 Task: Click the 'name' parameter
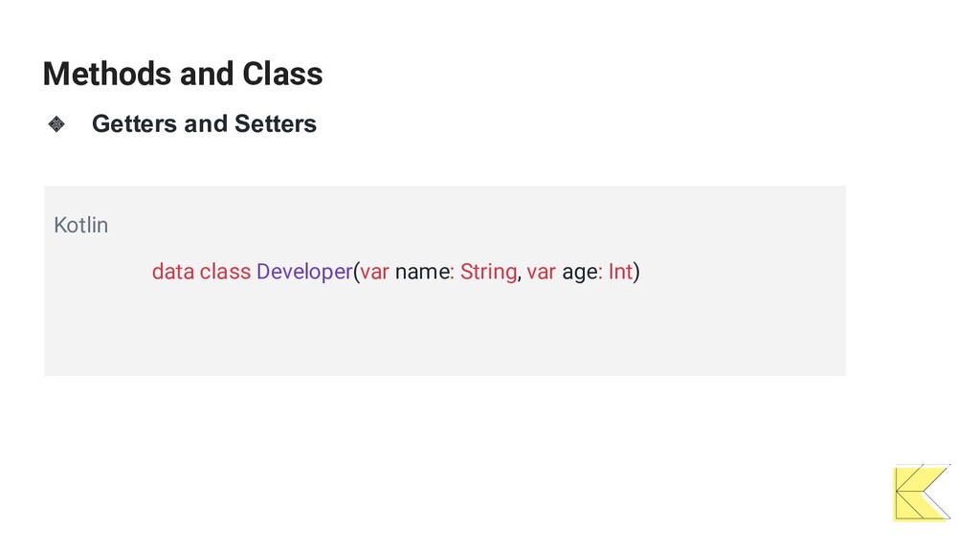pos(422,272)
